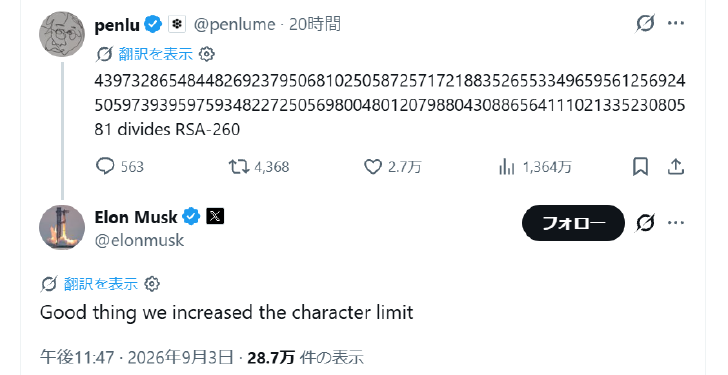
Task: Bookmark penlu's RSA-260 tweet
Action: (x=640, y=166)
